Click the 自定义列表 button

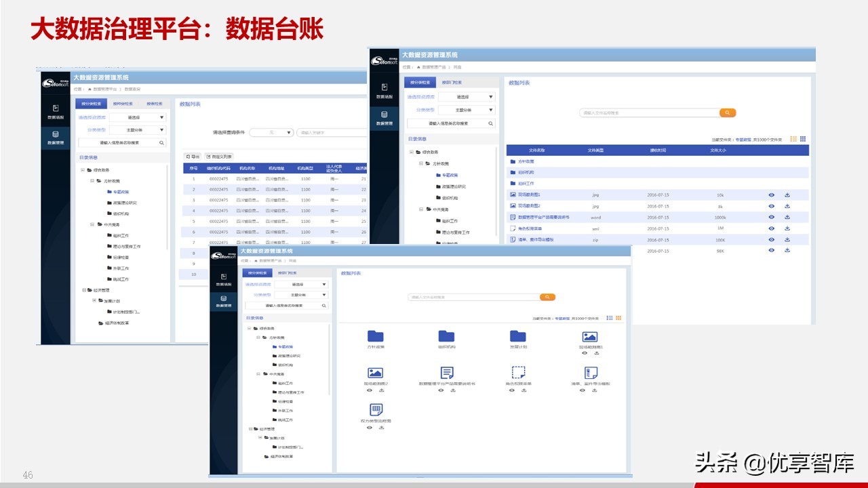click(x=219, y=157)
